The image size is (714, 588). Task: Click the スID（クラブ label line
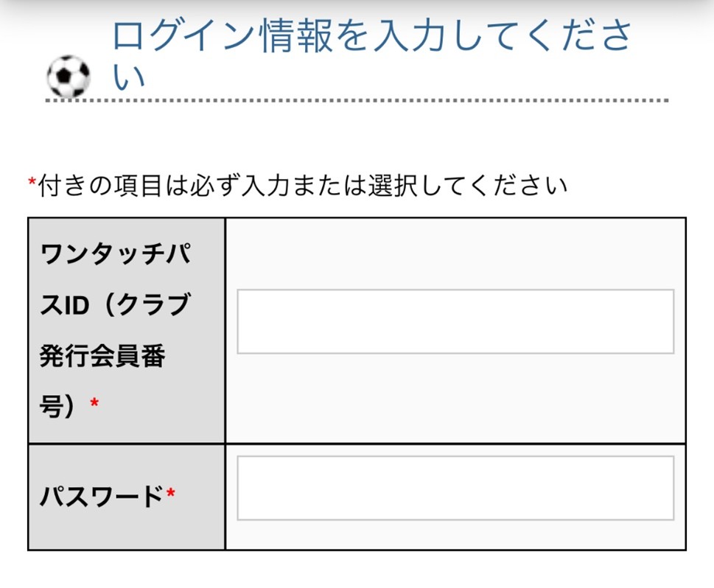[115, 306]
